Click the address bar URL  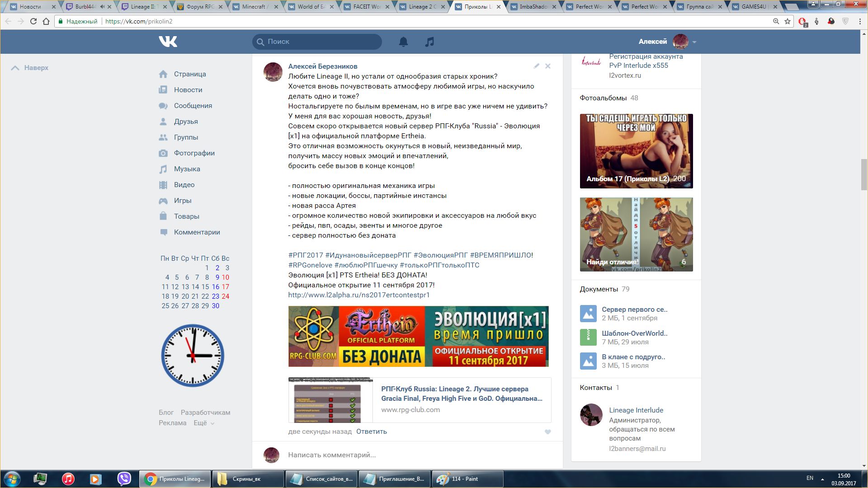pos(138,21)
